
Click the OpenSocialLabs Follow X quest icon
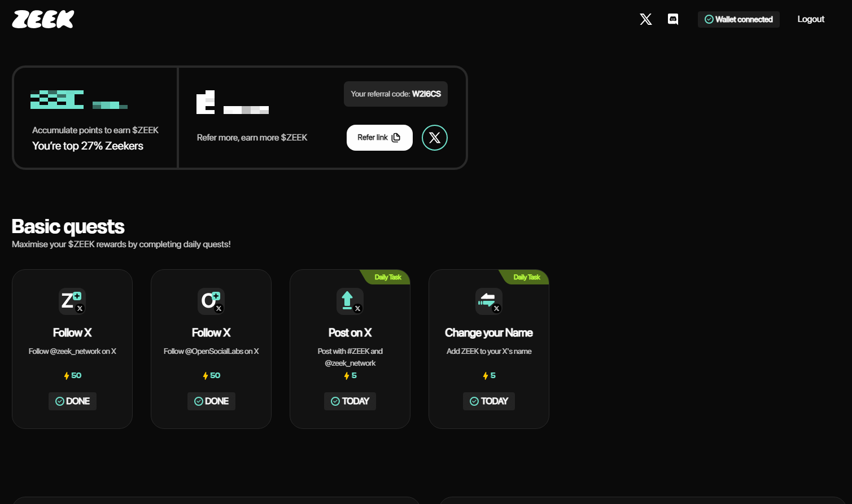pos(211,301)
